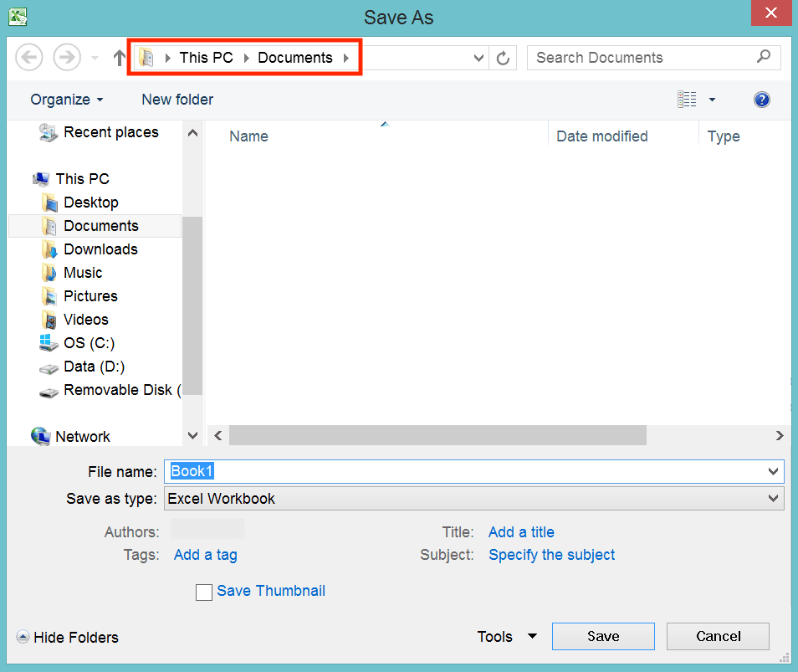
Task: Open the Data (D:) drive
Action: point(95,367)
